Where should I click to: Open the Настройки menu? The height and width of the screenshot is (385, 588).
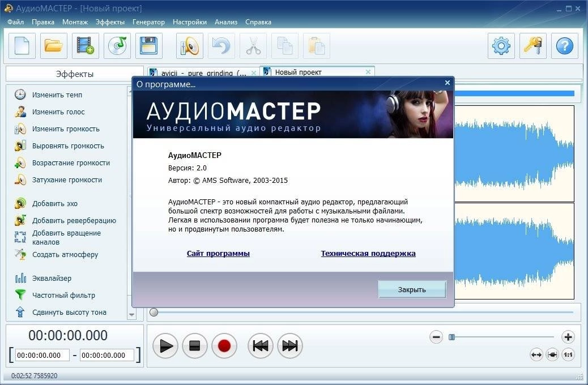[189, 22]
